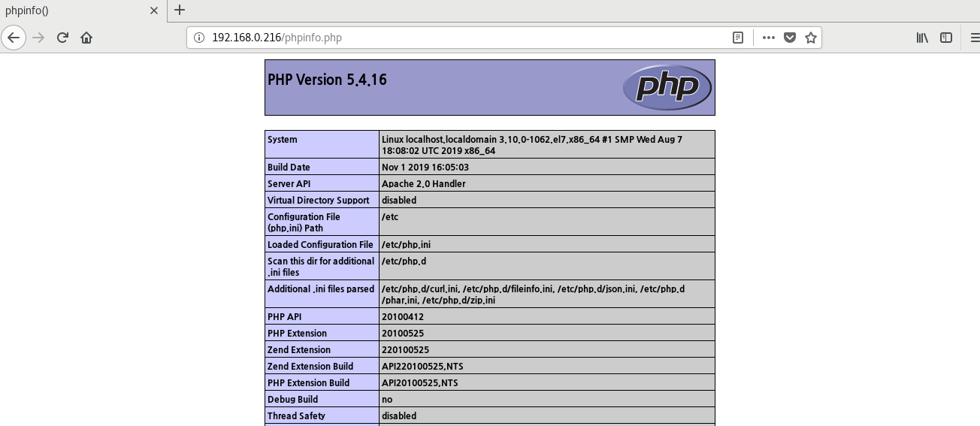The height and width of the screenshot is (426, 980).
Task: Select the Apache 2.0 Handler value
Action: 424,184
